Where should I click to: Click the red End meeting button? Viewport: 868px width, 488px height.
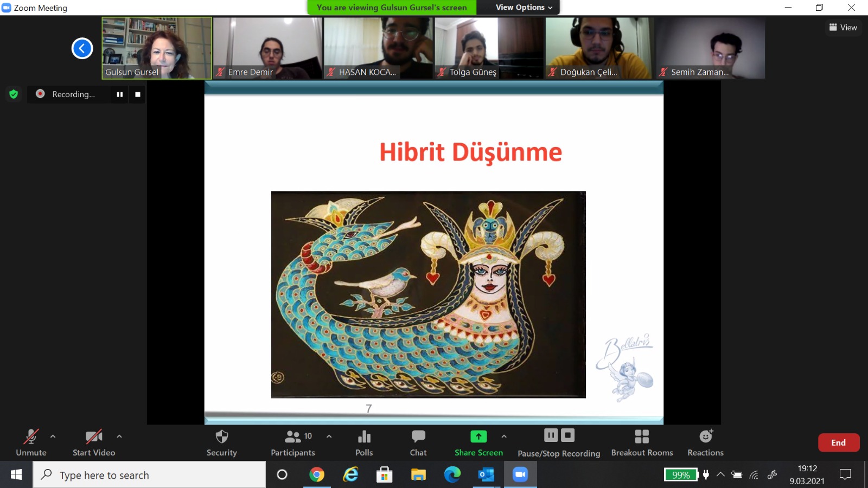click(x=838, y=442)
